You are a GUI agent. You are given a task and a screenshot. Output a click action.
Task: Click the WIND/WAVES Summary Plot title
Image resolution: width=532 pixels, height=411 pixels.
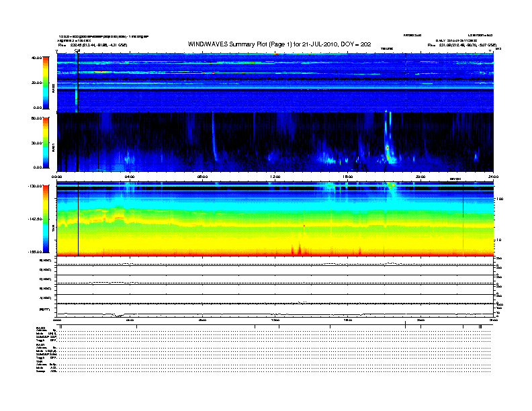click(x=279, y=44)
